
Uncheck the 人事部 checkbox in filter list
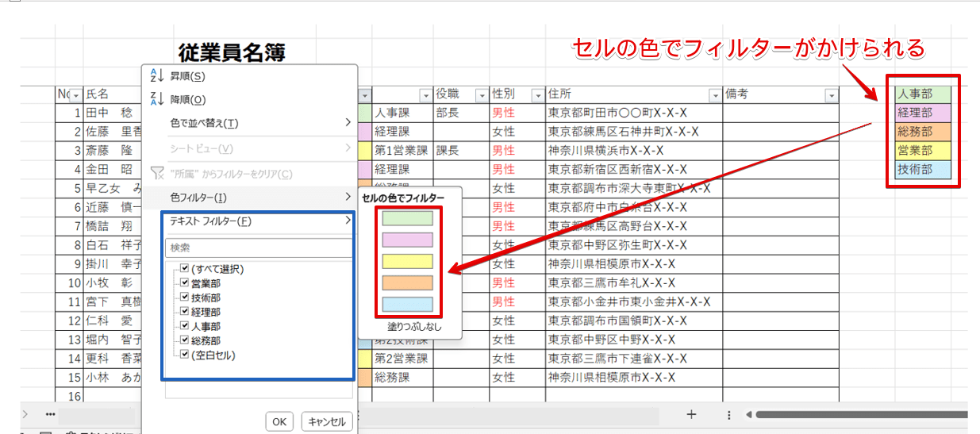tap(185, 326)
